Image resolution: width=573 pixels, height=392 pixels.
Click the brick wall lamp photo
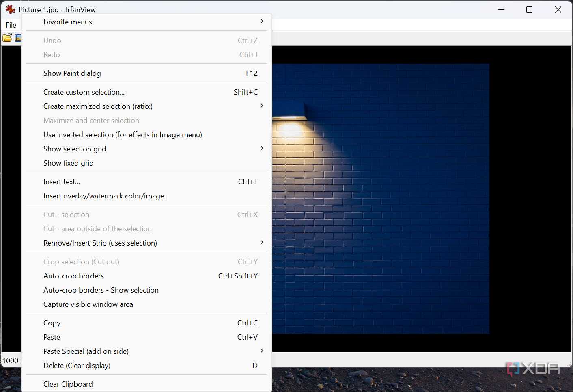pyautogui.click(x=381, y=199)
